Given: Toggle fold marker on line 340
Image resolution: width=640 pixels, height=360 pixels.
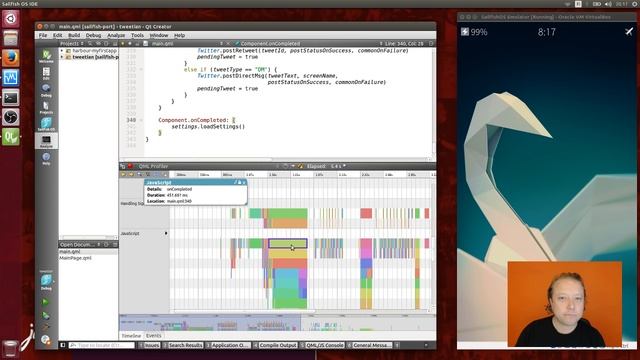Looking at the screenshot, I should point(141,120).
